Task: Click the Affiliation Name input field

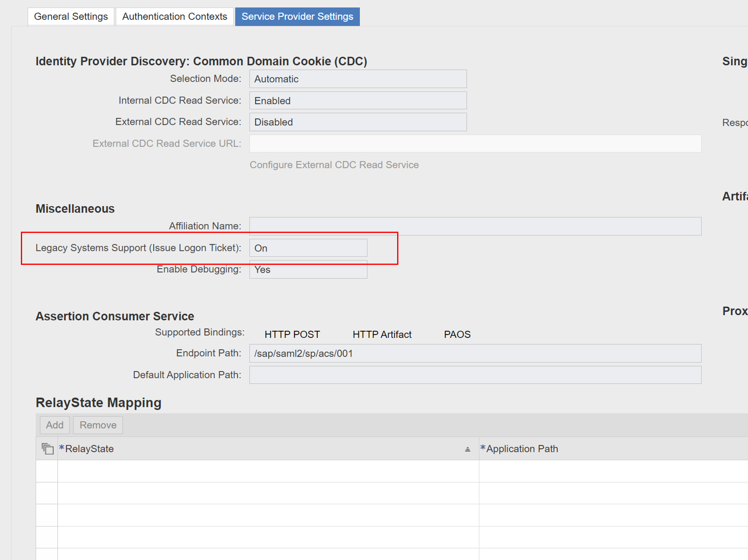Action: click(x=475, y=226)
